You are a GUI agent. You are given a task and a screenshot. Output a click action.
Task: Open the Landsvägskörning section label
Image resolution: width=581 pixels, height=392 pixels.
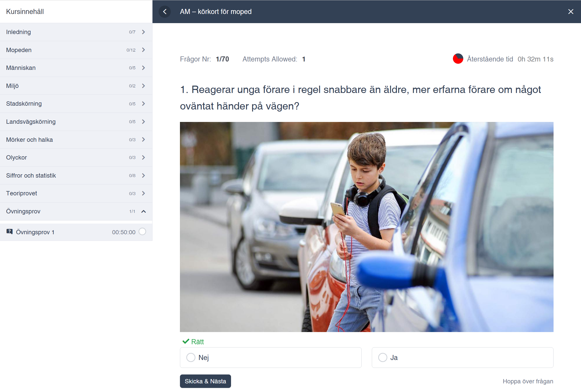tap(31, 122)
